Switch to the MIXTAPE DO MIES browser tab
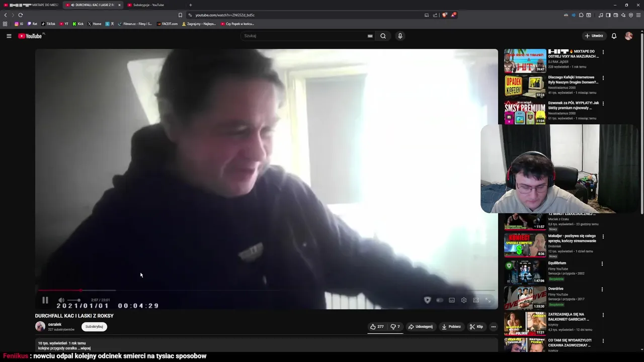The image size is (644, 362). click(x=31, y=5)
